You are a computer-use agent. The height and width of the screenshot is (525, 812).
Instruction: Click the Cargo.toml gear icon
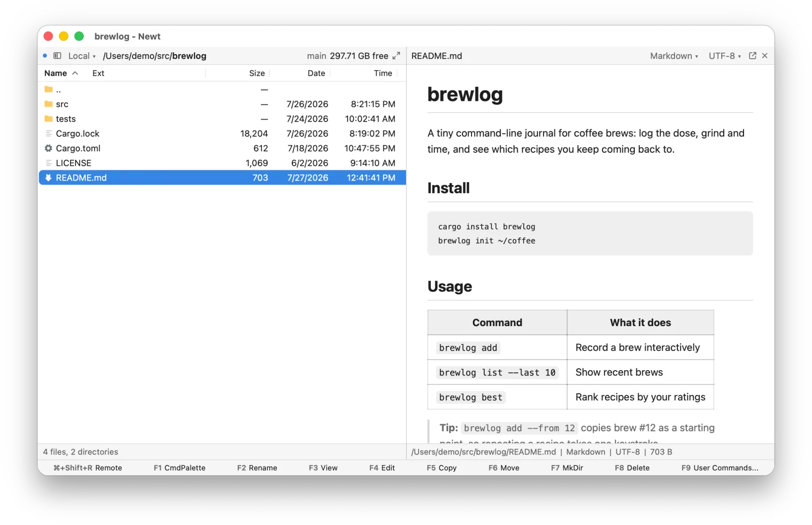pyautogui.click(x=49, y=148)
